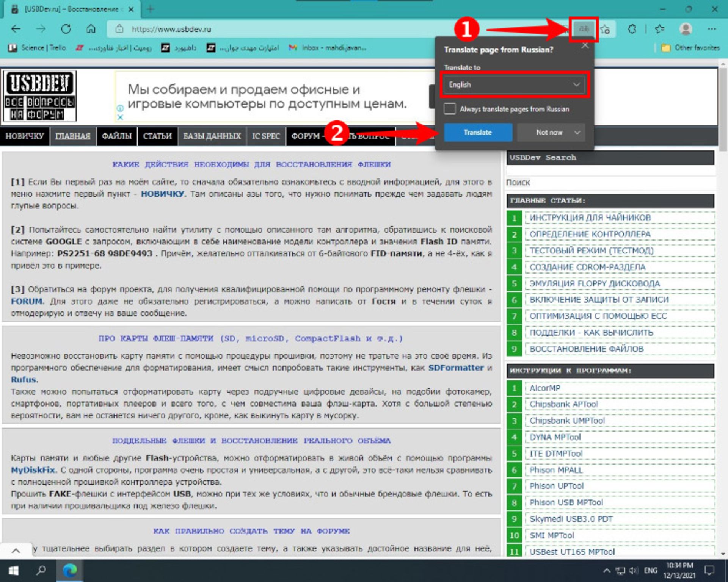Screen dimensions: 728x582
Task: Select the ФАЙЛЫ menu item
Action: tap(117, 136)
